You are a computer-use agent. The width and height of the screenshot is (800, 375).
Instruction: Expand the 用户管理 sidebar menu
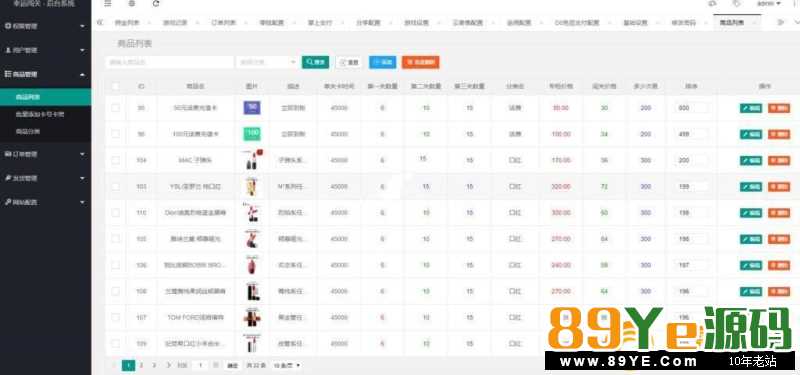pos(45,50)
